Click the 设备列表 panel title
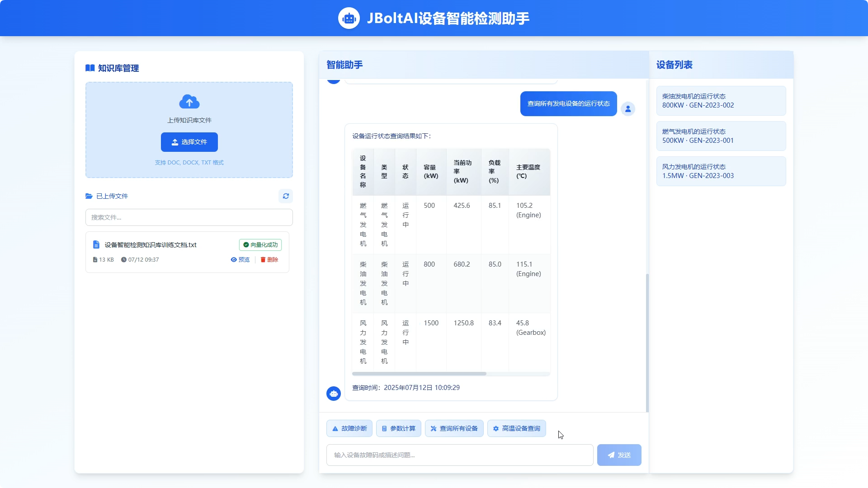The height and width of the screenshot is (488, 868). [x=675, y=65]
